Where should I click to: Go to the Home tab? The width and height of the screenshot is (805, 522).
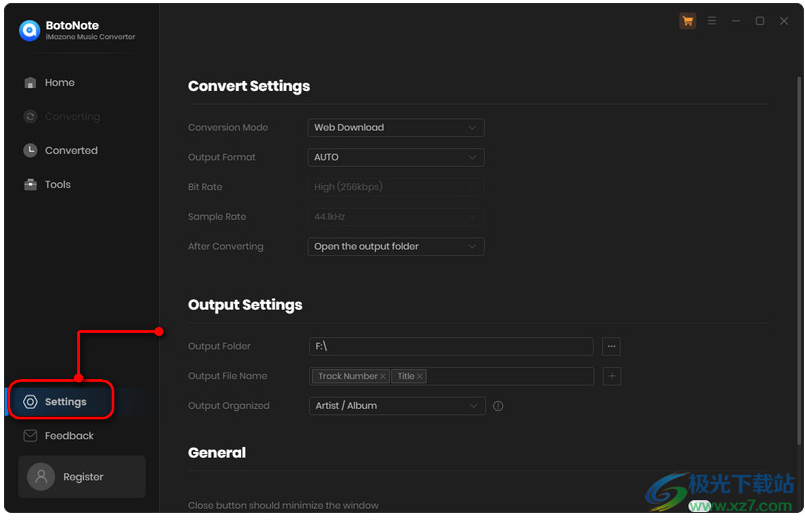(59, 83)
